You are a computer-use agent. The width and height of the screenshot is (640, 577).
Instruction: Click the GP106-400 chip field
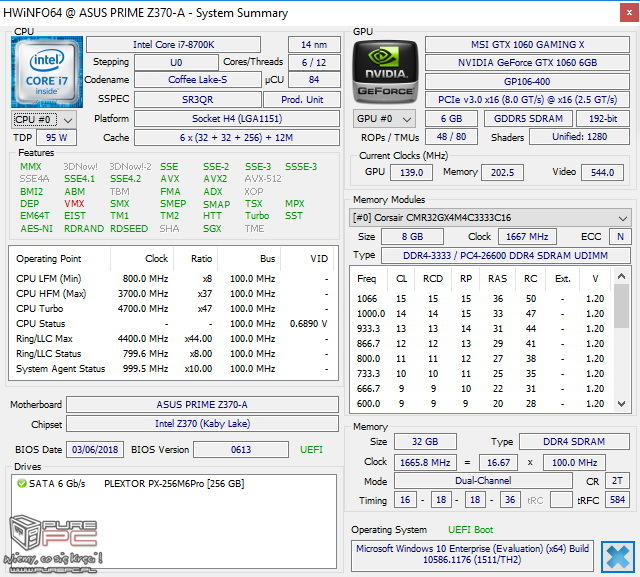tap(527, 82)
